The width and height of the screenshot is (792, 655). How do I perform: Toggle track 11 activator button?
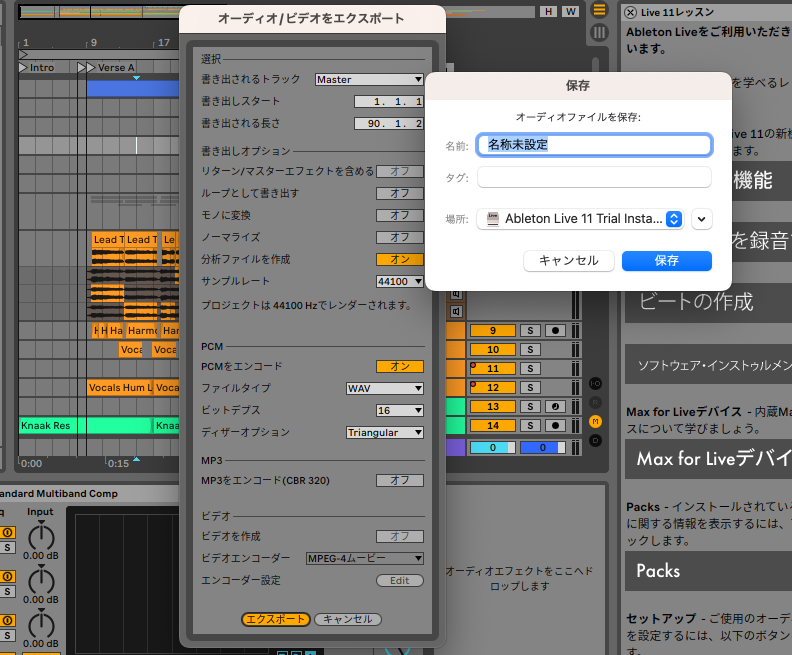coord(493,369)
